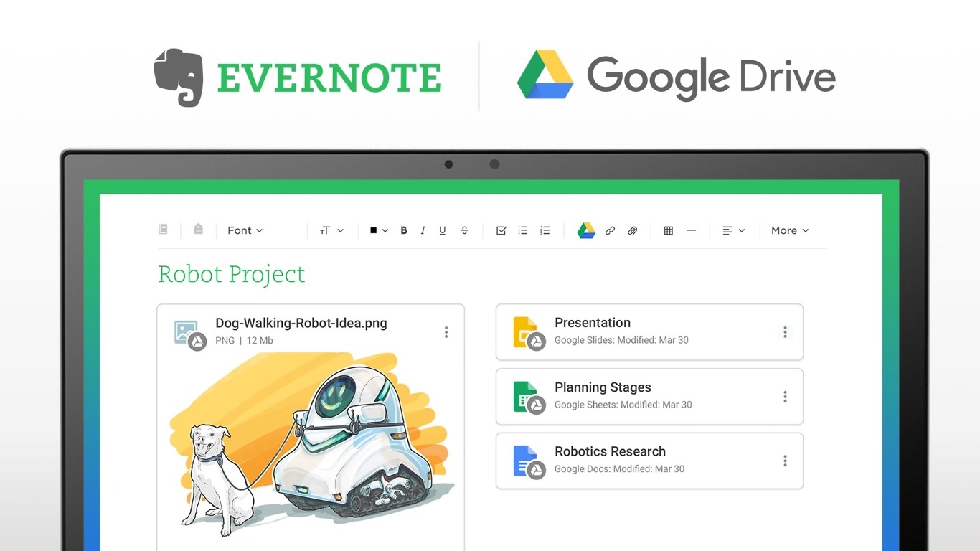The height and width of the screenshot is (551, 980).
Task: Expand the text size dropdown
Action: 331,230
